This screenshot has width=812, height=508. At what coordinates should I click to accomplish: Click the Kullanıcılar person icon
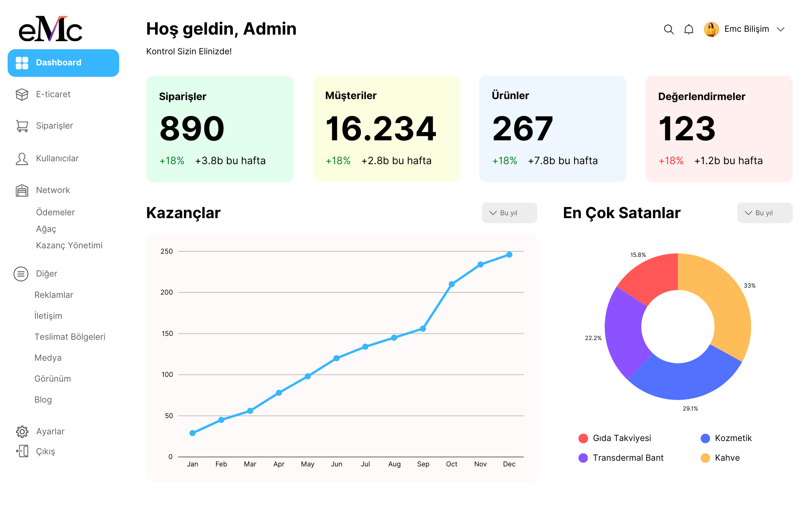click(22, 158)
